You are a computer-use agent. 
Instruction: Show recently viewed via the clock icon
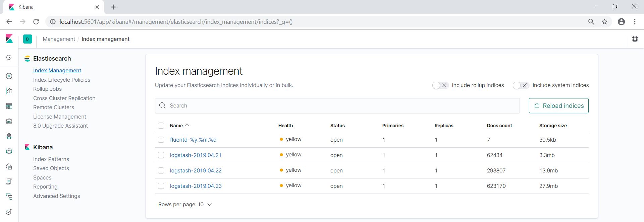point(9,58)
